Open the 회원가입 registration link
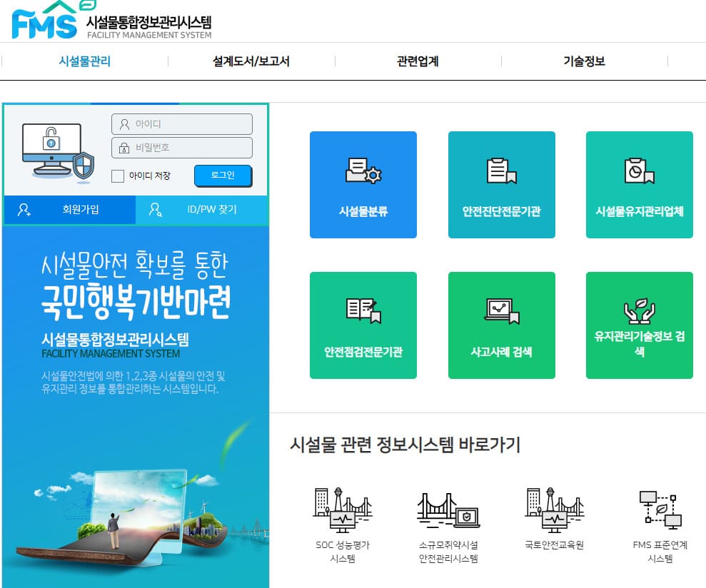Image resolution: width=706 pixels, height=588 pixels. 68,210
